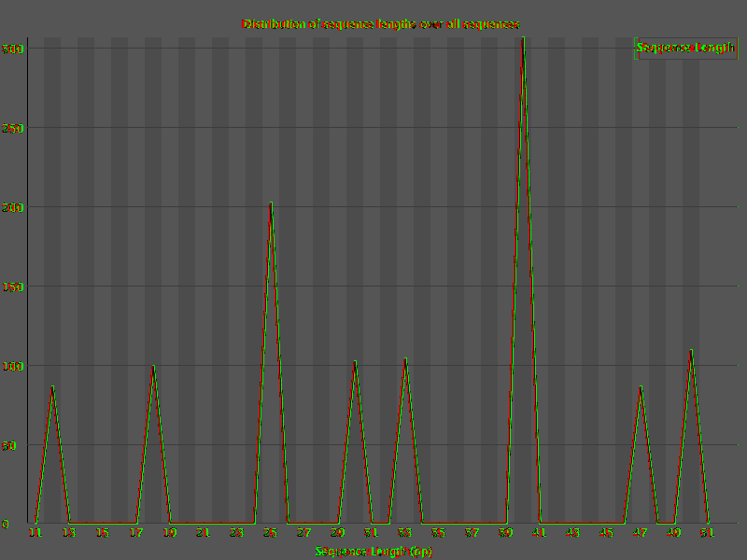Pick the x-axis tick label "45"

click(x=606, y=532)
